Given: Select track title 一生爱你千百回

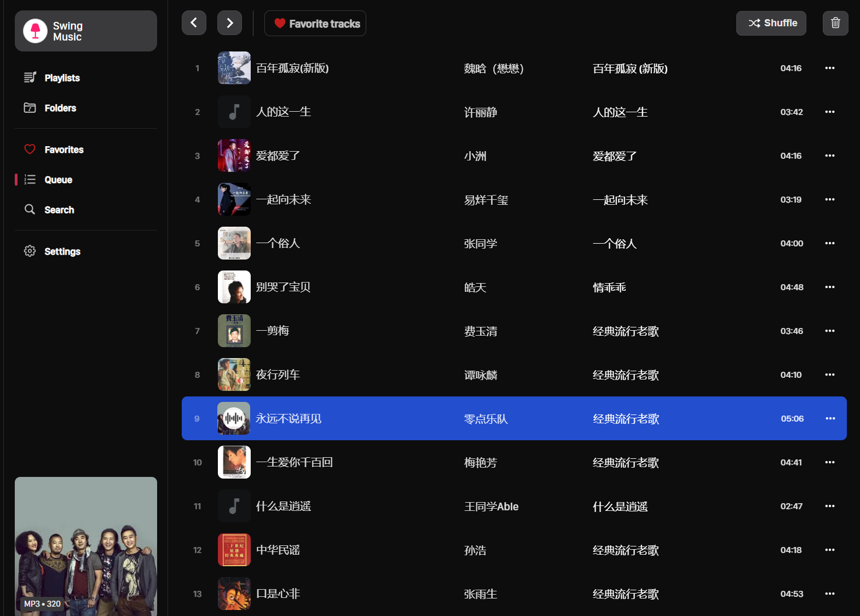Looking at the screenshot, I should tap(295, 462).
